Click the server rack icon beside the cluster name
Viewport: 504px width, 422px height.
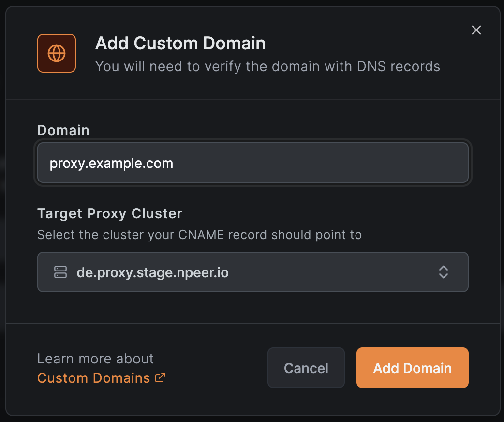(x=60, y=272)
